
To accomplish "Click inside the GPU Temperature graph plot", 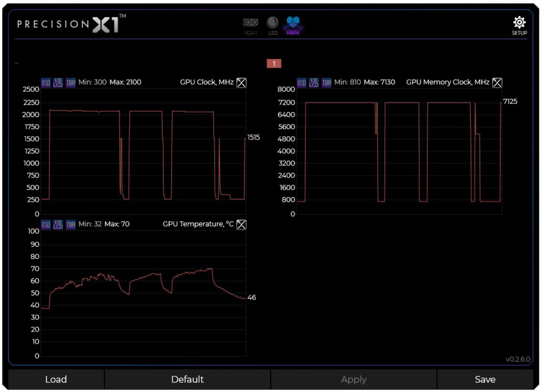I will [x=143, y=293].
